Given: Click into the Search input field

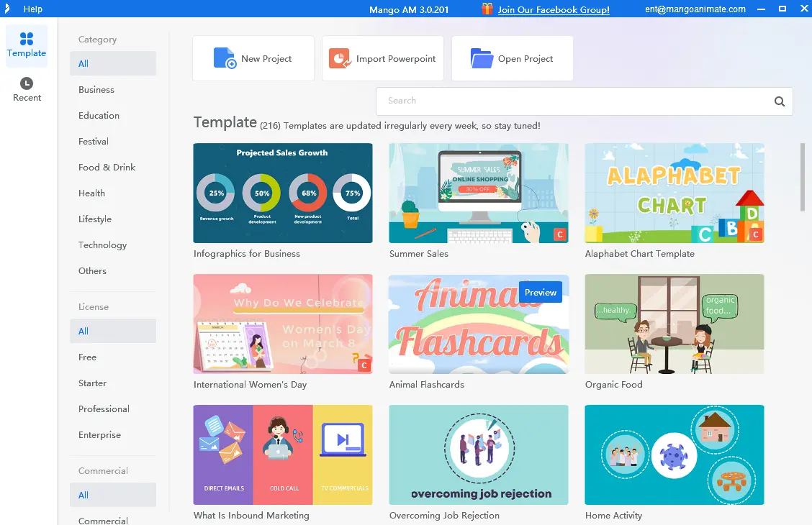Looking at the screenshot, I should tap(572, 101).
